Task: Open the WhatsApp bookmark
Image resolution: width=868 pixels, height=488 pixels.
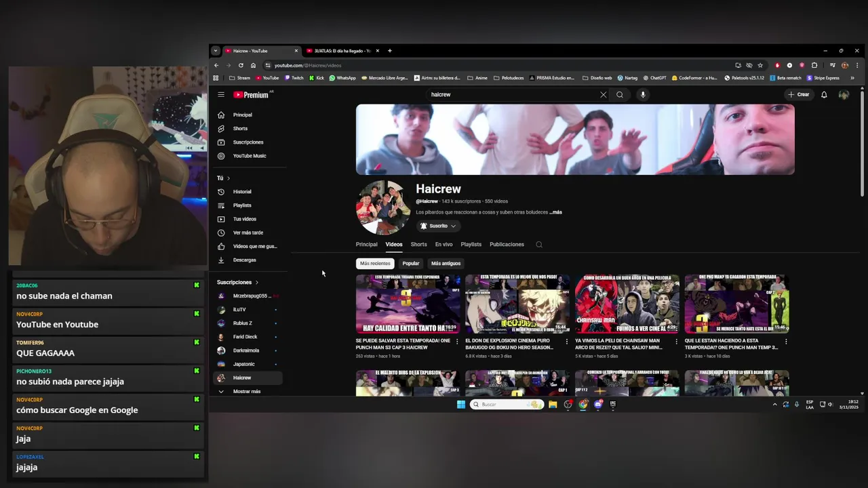Action: 342,78
